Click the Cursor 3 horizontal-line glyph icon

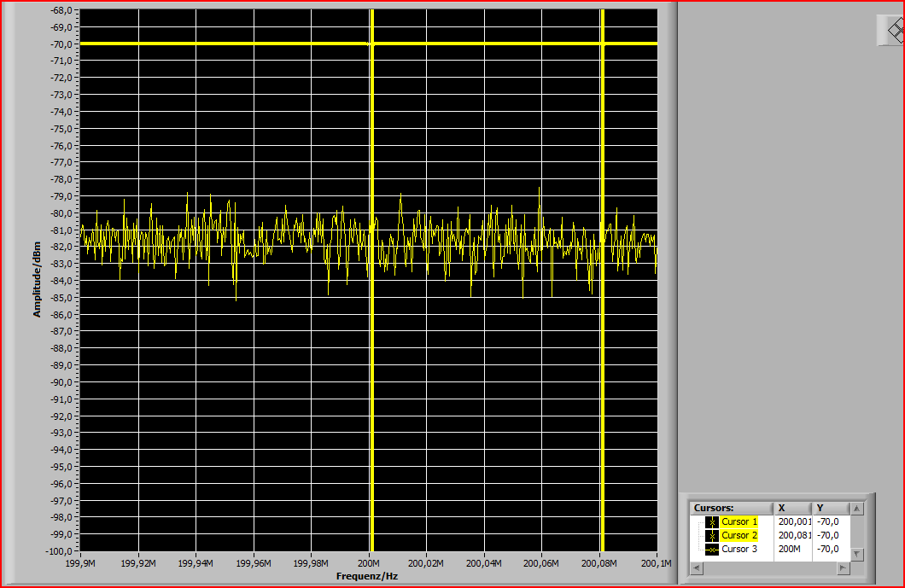click(712, 550)
